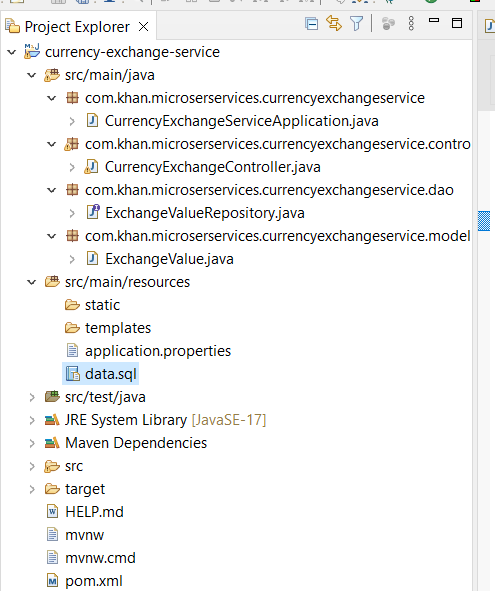Toggle Link with Editor icon
Viewport: 495px width, 591px height.
[334, 23]
